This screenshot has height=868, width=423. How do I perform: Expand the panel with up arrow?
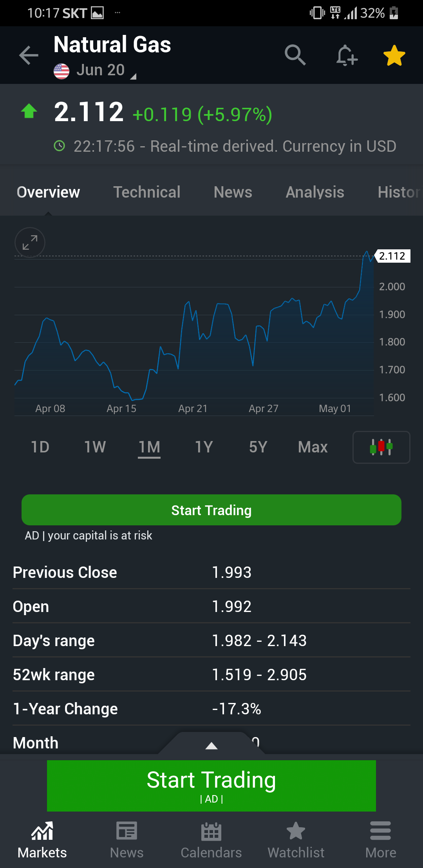(211, 745)
